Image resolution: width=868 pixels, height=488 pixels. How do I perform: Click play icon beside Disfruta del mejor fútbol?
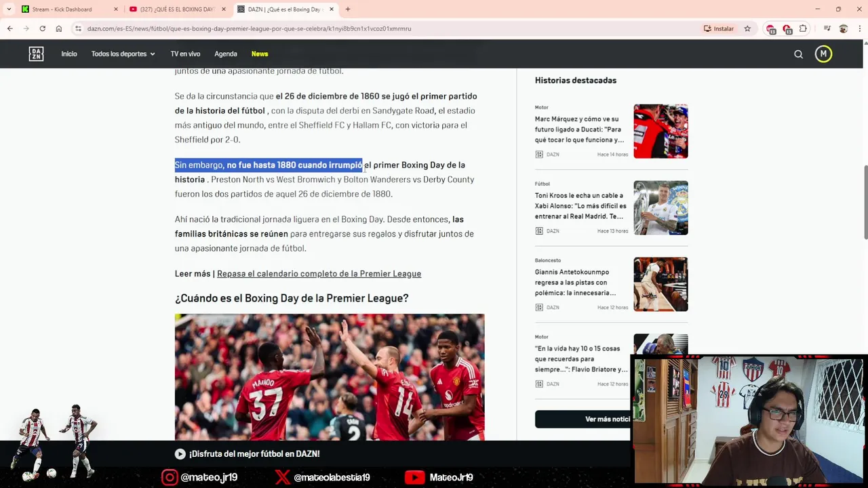[180, 454]
